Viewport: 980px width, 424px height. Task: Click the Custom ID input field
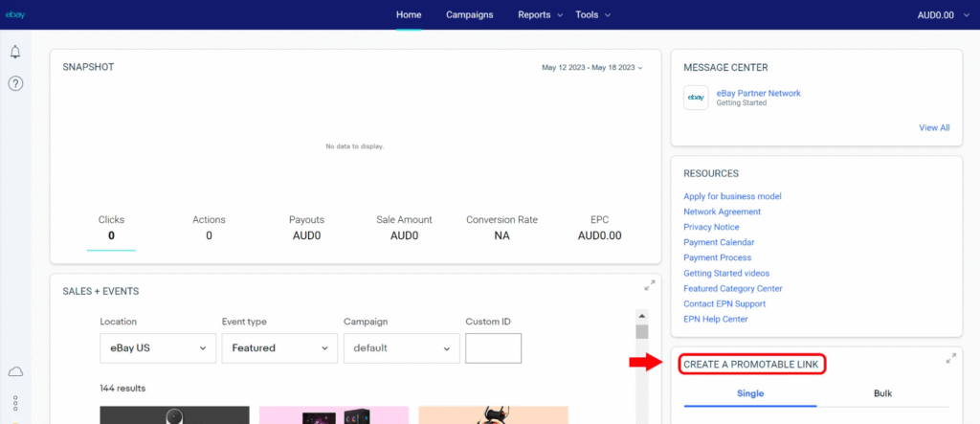point(493,348)
